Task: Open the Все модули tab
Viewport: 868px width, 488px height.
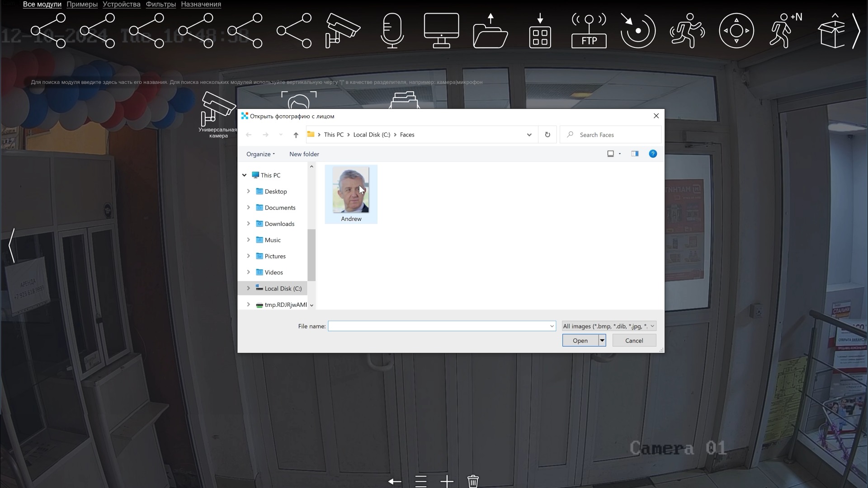Action: tap(42, 5)
